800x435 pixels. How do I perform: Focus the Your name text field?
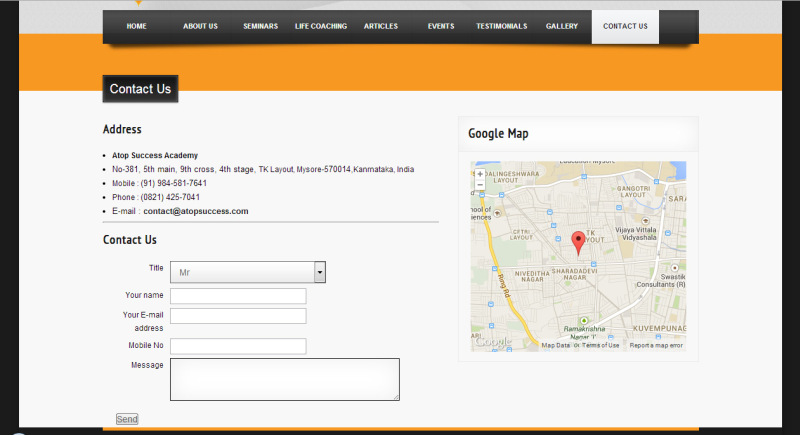pyautogui.click(x=238, y=296)
